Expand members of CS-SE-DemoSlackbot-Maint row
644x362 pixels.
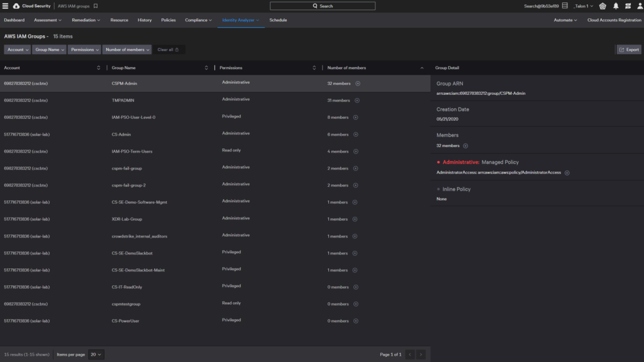coord(355,270)
